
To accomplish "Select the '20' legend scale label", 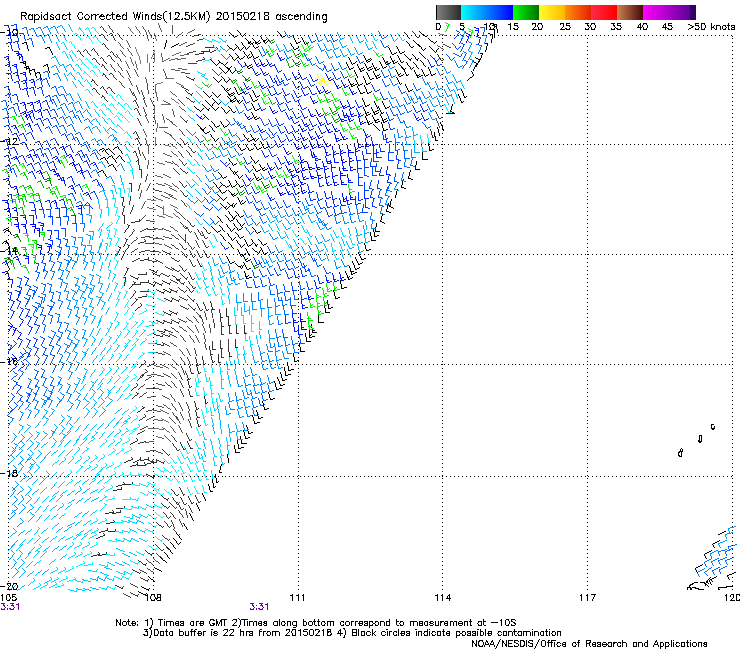I will click(537, 27).
